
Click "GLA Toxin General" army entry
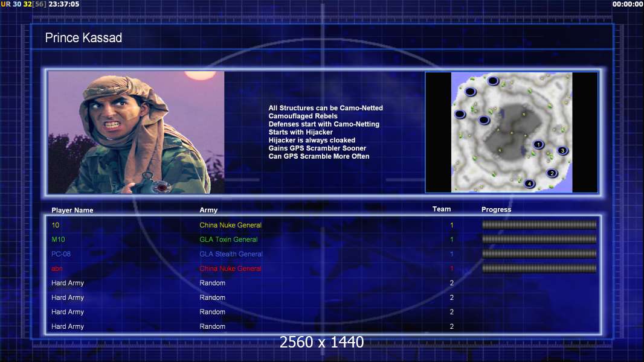(x=228, y=240)
